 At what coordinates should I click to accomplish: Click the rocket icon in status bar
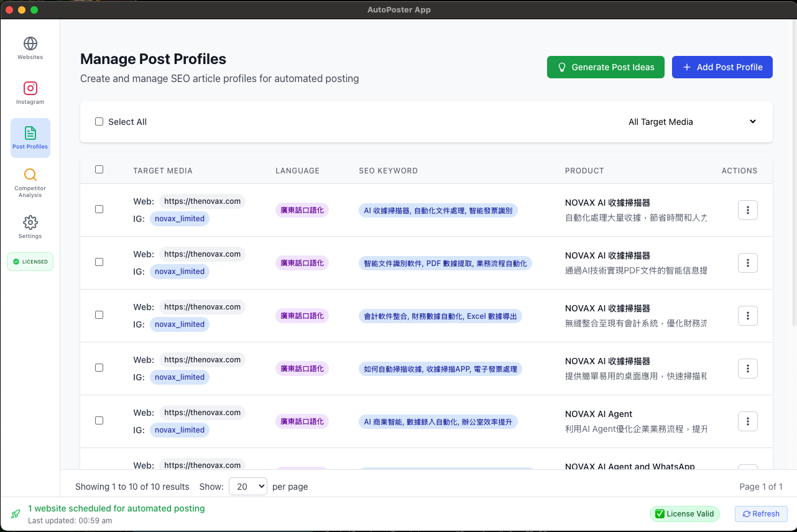click(16, 514)
